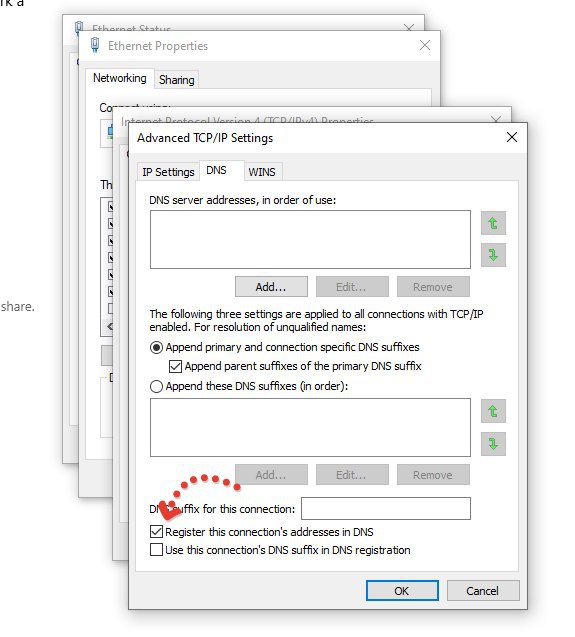Click Edit button for DNS server addresses
Screen dimensions: 575x637
click(x=352, y=287)
